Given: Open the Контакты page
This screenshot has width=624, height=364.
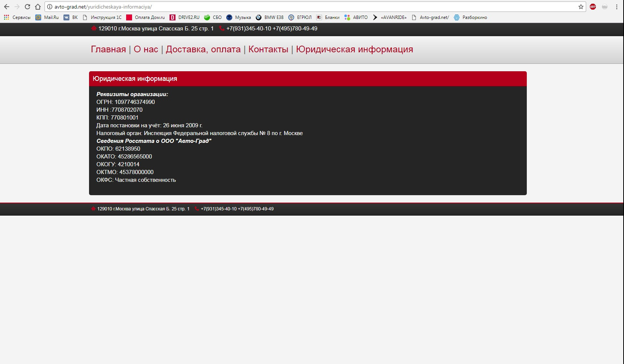Looking at the screenshot, I should (x=268, y=49).
